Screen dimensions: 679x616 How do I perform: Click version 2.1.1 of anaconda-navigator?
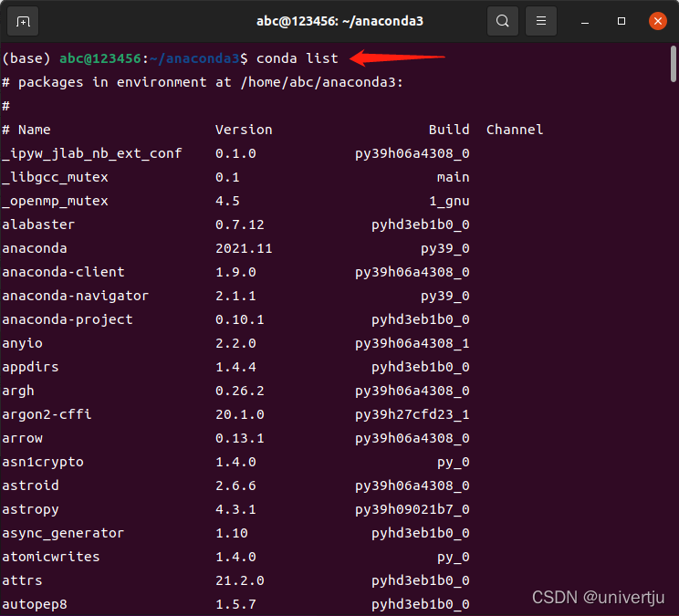pos(235,296)
